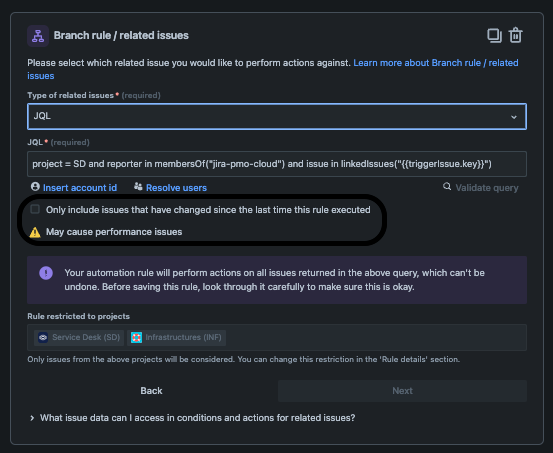Click the Validate query magnifier icon

coord(447,187)
